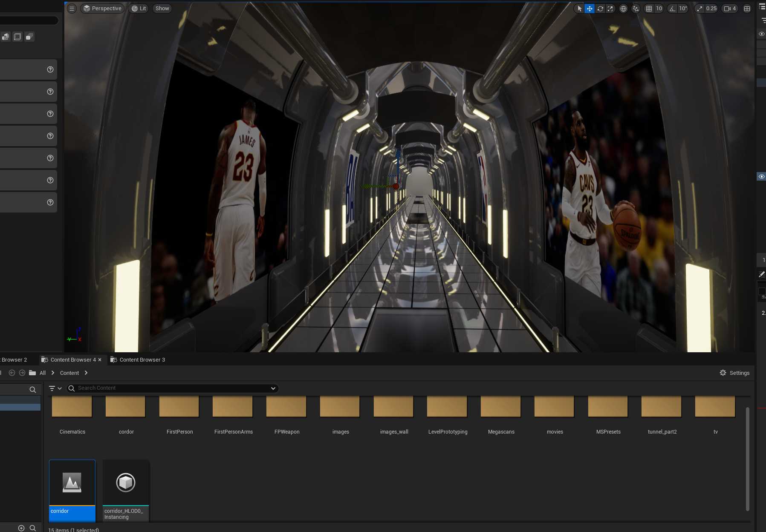766x532 pixels.
Task: Click the All breadcrumb
Action: [x=43, y=373]
